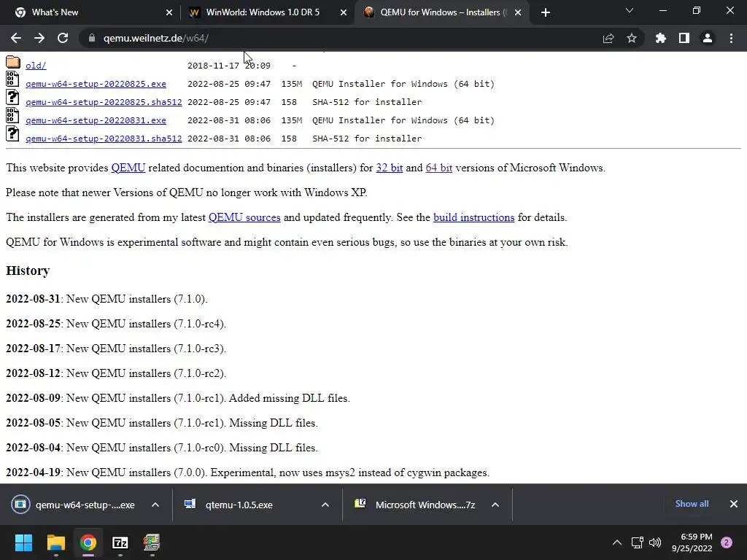747x560 pixels.
Task: Open 7-Zip from the taskbar
Action: point(120,542)
